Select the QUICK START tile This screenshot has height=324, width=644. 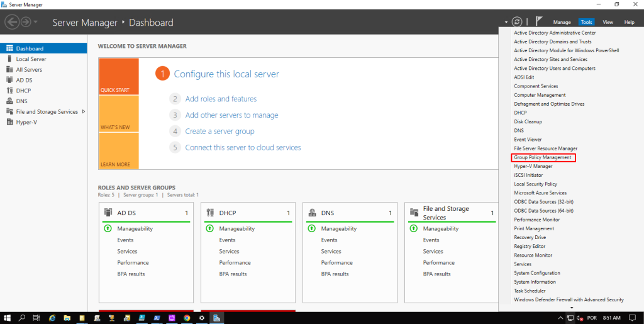click(119, 77)
